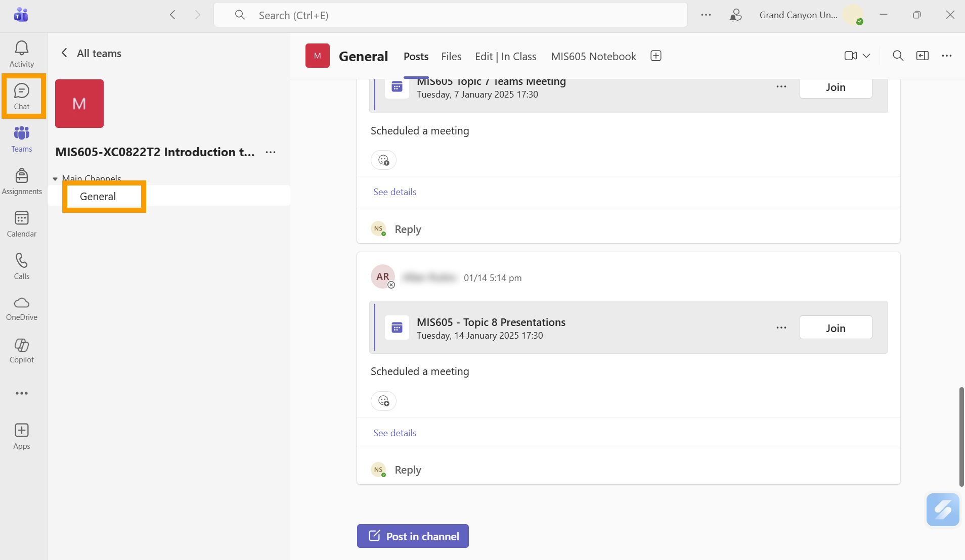This screenshot has width=965, height=560.
Task: Open the Activity feed in sidebar
Action: point(22,54)
